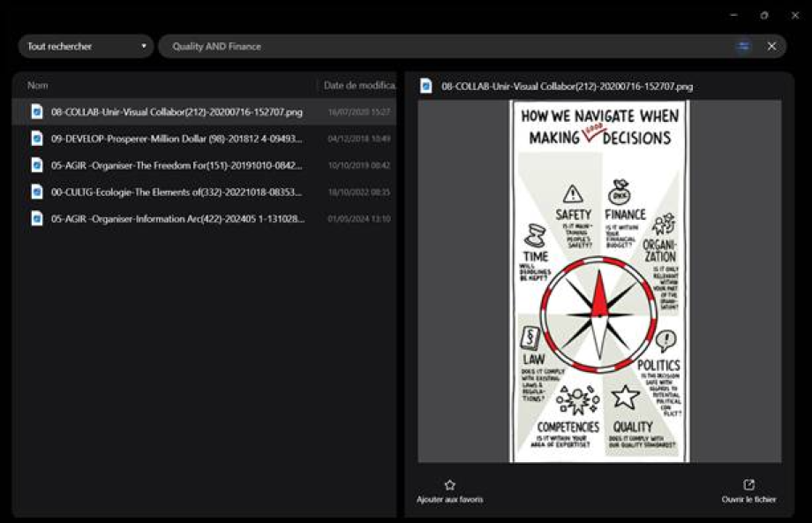Screen dimensions: 812x523
Task: Click file icon of 05-AGIR Freedom For result
Action: 37,165
